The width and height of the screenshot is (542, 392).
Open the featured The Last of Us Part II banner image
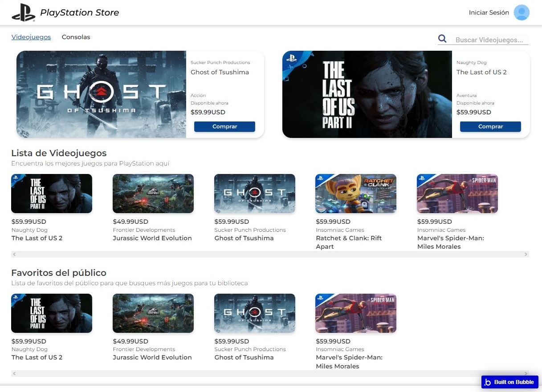[x=367, y=94]
